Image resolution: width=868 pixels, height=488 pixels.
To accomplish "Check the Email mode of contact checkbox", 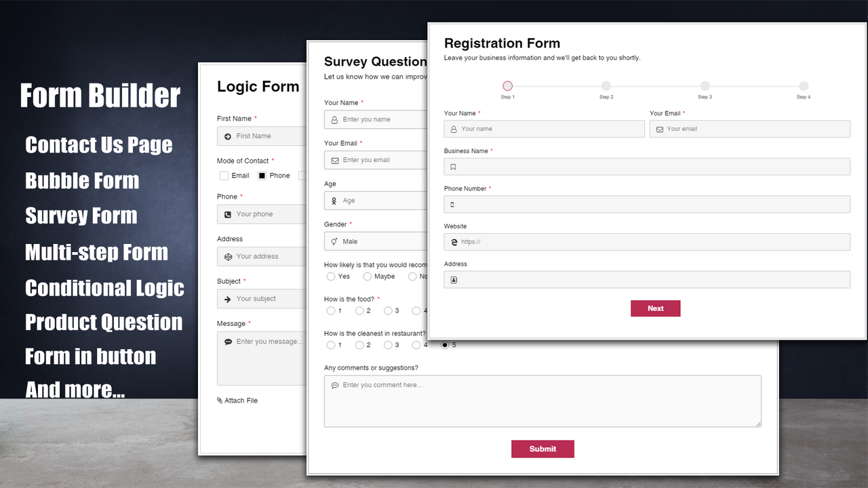I will pyautogui.click(x=224, y=176).
